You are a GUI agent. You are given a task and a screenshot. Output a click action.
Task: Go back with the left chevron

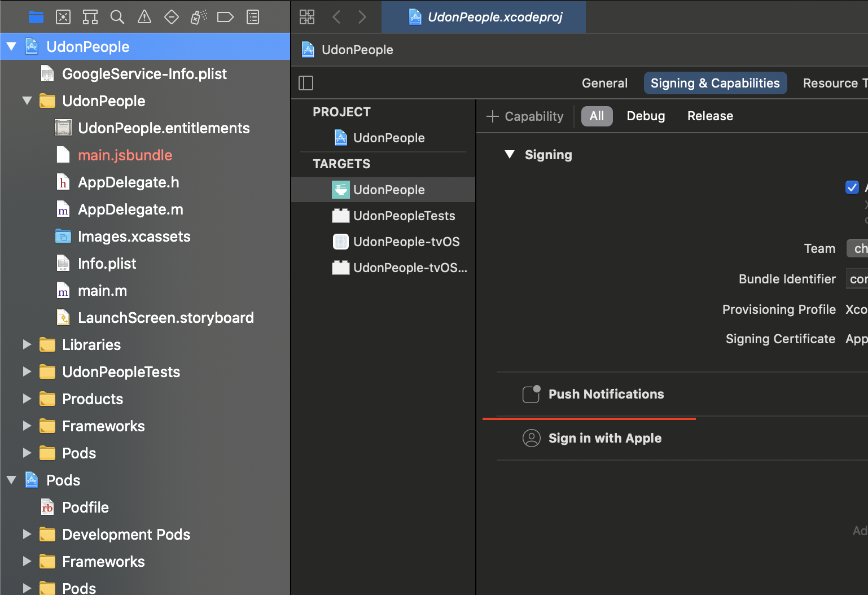pos(336,17)
